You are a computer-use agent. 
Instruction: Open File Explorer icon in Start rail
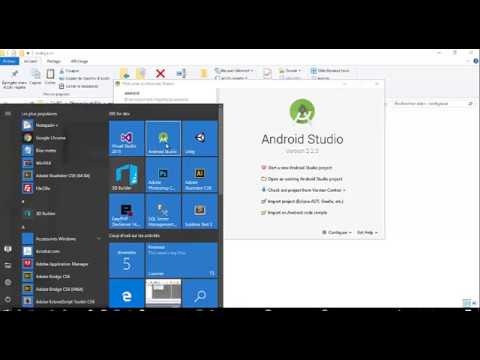click(8, 265)
